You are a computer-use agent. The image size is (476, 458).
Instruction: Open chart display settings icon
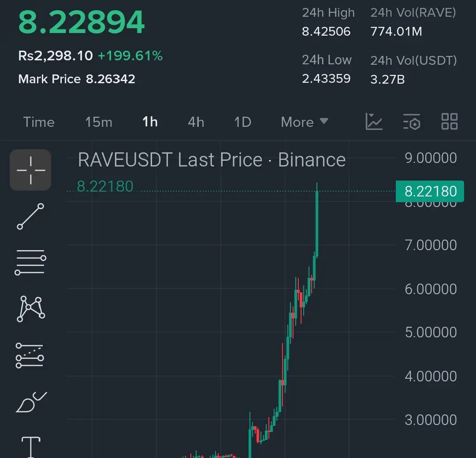pos(412,122)
